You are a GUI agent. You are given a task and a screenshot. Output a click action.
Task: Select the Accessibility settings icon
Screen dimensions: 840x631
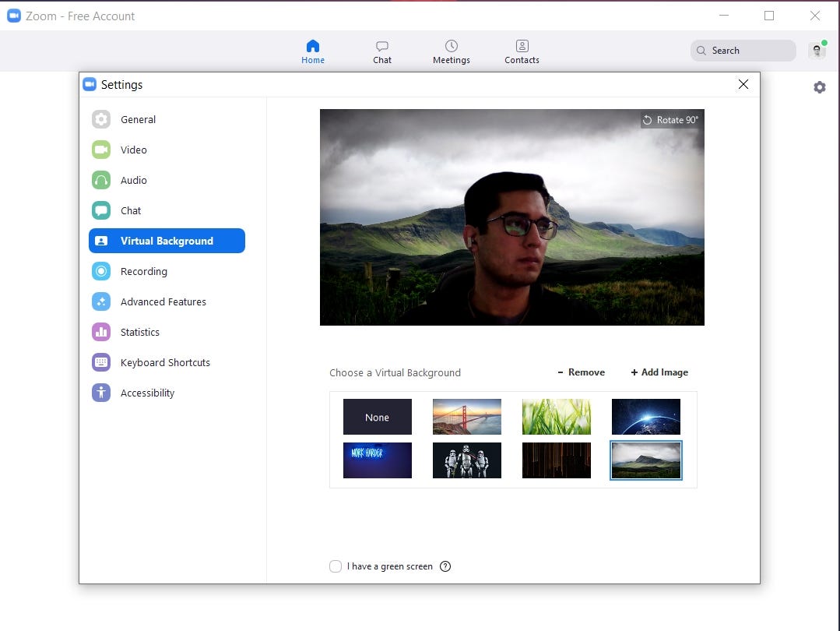click(x=100, y=393)
